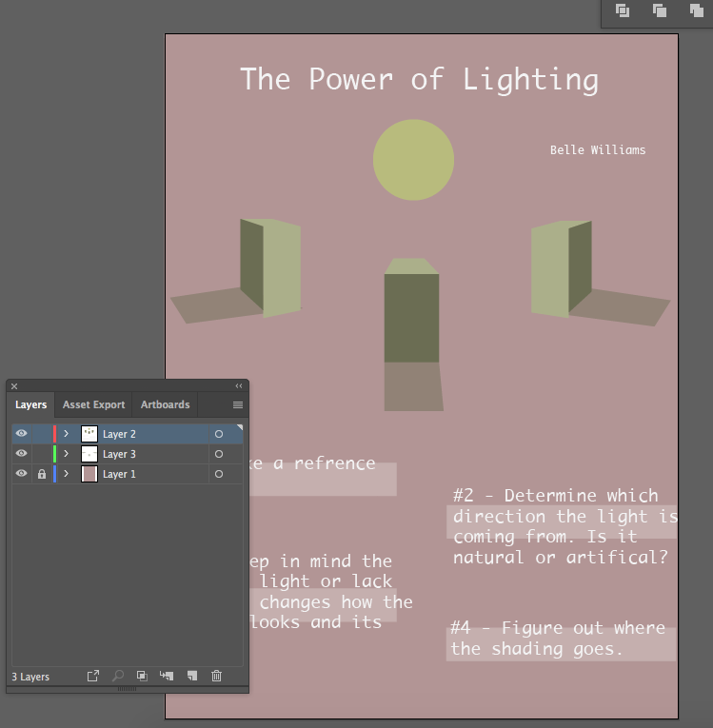Hide Layer 2 using its eye icon
Image resolution: width=713 pixels, height=728 pixels.
coord(21,434)
